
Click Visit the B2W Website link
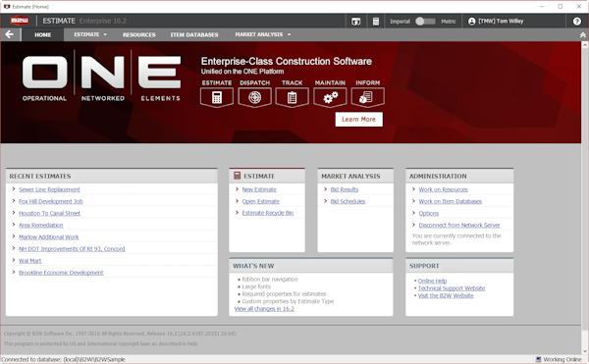[446, 295]
